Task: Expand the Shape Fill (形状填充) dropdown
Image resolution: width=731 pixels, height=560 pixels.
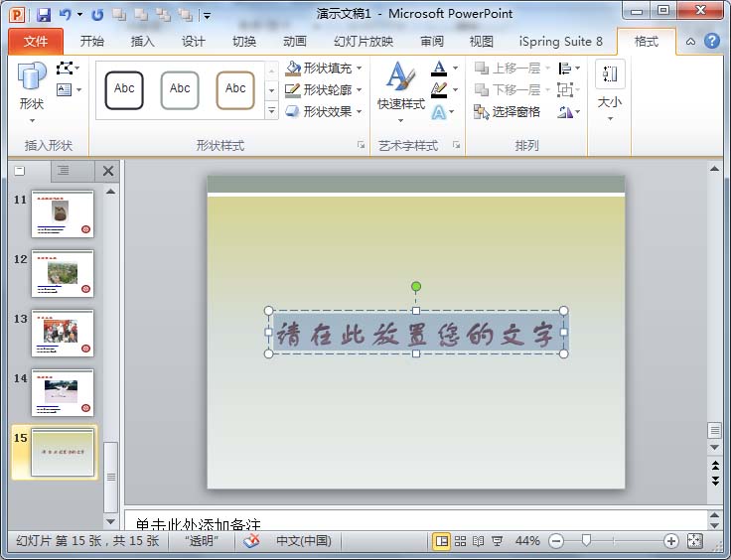Action: pos(359,69)
